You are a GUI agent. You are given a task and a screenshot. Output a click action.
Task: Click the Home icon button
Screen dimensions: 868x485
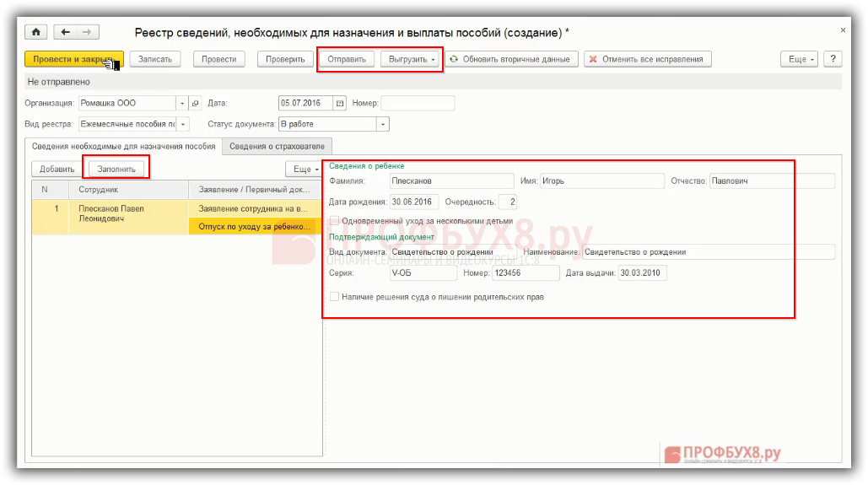tap(35, 32)
